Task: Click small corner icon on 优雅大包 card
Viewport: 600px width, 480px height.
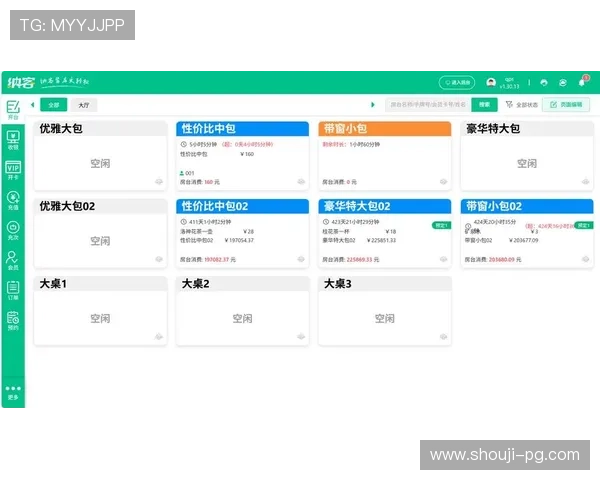Action: [x=159, y=181]
